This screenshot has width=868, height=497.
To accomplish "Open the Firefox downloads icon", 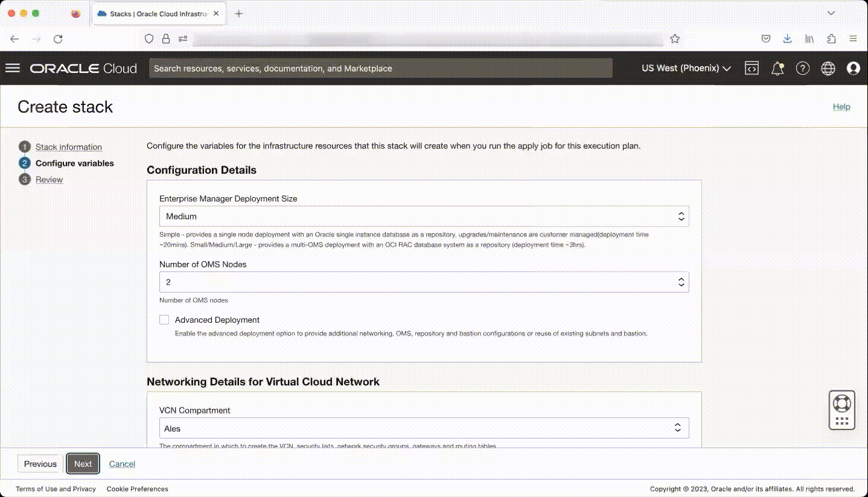I will (787, 39).
